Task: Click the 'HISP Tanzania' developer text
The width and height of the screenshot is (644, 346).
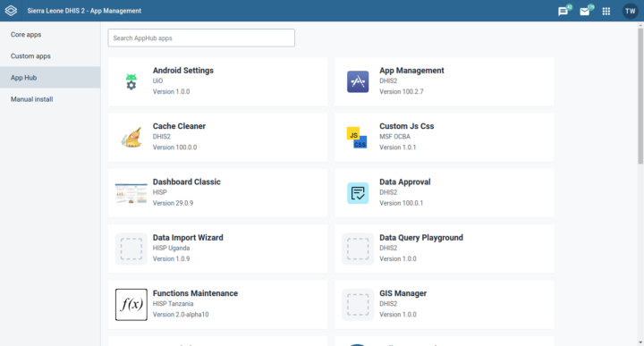Action: coord(173,304)
